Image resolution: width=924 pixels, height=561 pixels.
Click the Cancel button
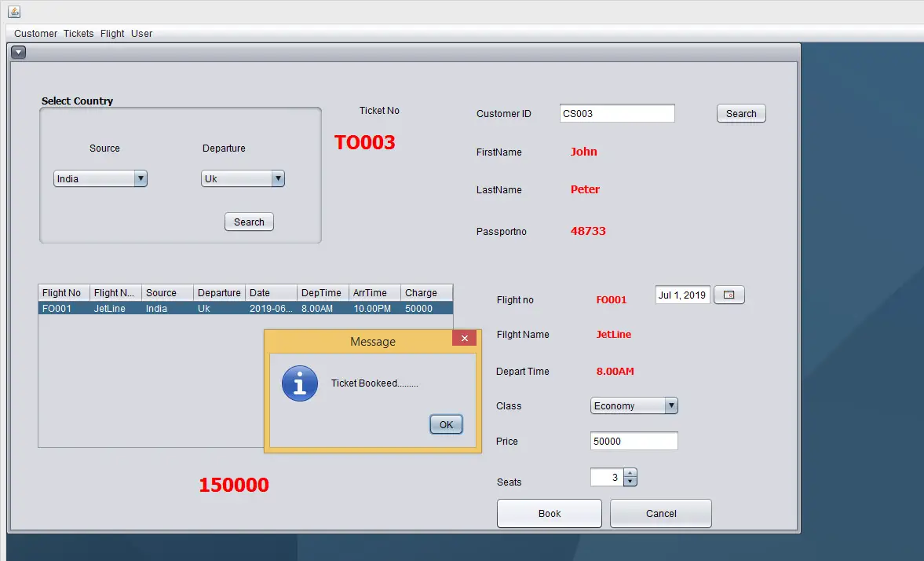(x=660, y=513)
